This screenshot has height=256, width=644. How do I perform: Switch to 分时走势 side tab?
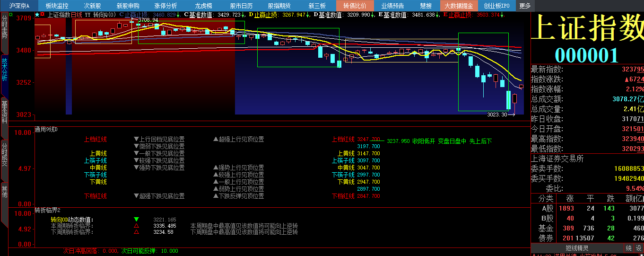pos(4,27)
